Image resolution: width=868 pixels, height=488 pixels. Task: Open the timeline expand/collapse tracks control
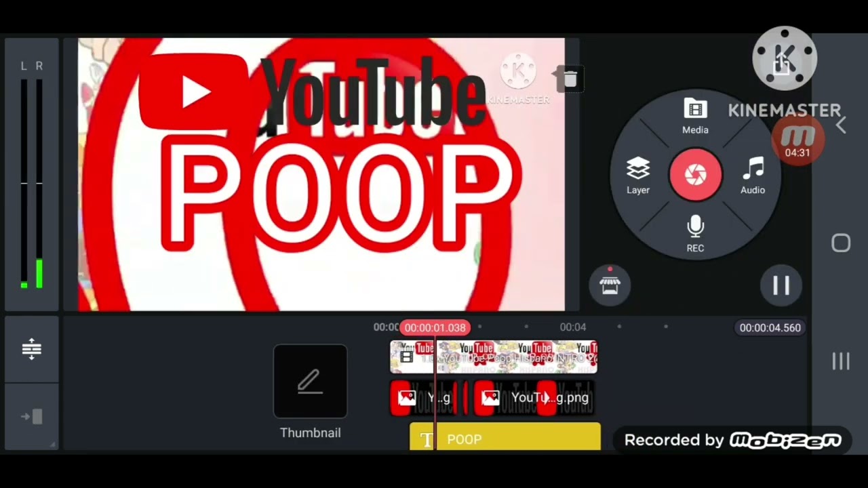pyautogui.click(x=31, y=349)
